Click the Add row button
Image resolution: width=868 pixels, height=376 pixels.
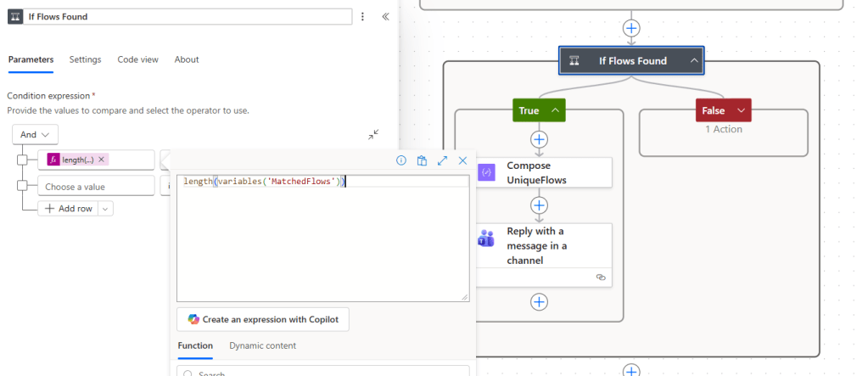click(68, 209)
